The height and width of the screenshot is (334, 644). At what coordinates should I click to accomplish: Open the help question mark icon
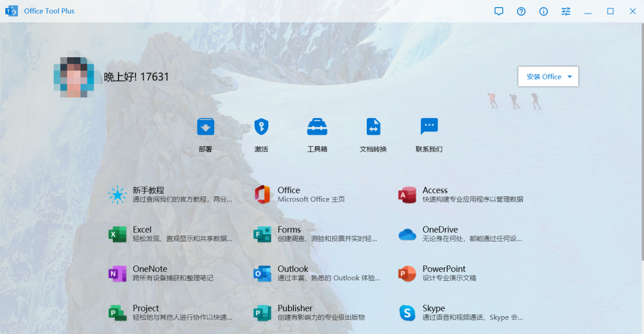[x=521, y=11]
